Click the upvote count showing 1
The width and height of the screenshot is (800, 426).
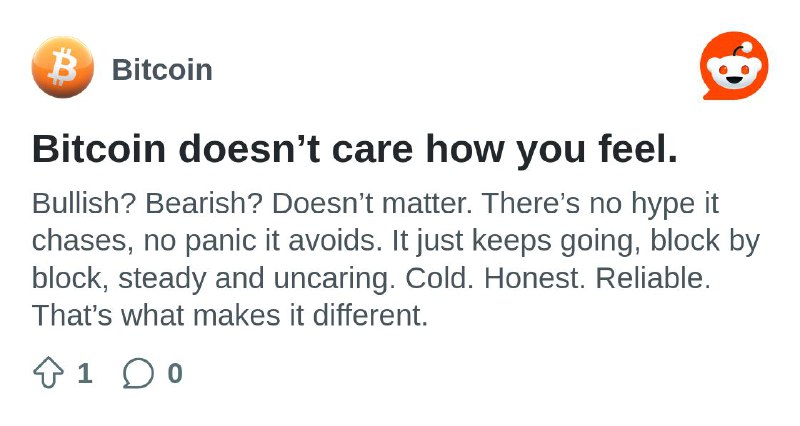[x=85, y=373]
